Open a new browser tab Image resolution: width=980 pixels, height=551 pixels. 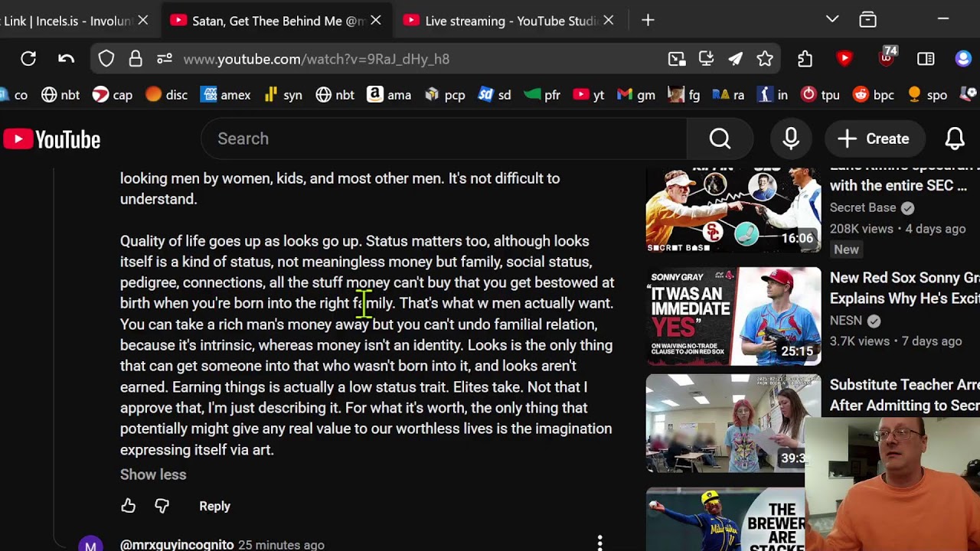click(648, 21)
